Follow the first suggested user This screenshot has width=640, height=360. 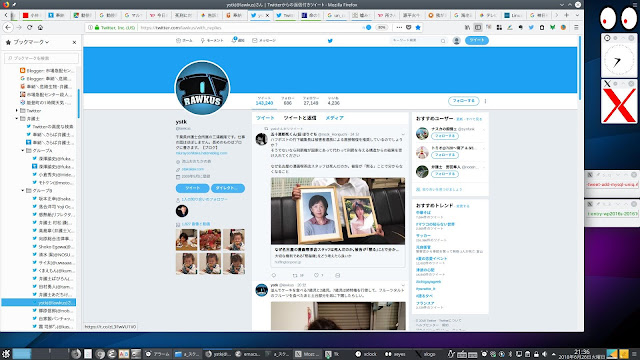[445, 136]
